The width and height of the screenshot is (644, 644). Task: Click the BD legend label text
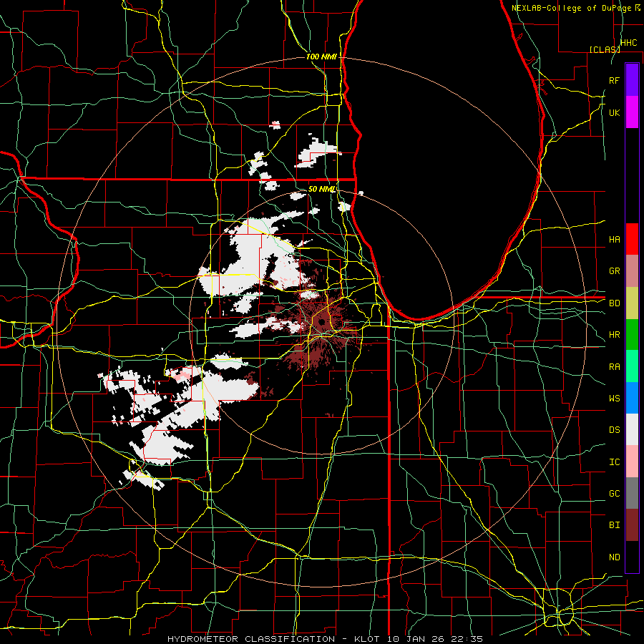tap(614, 303)
